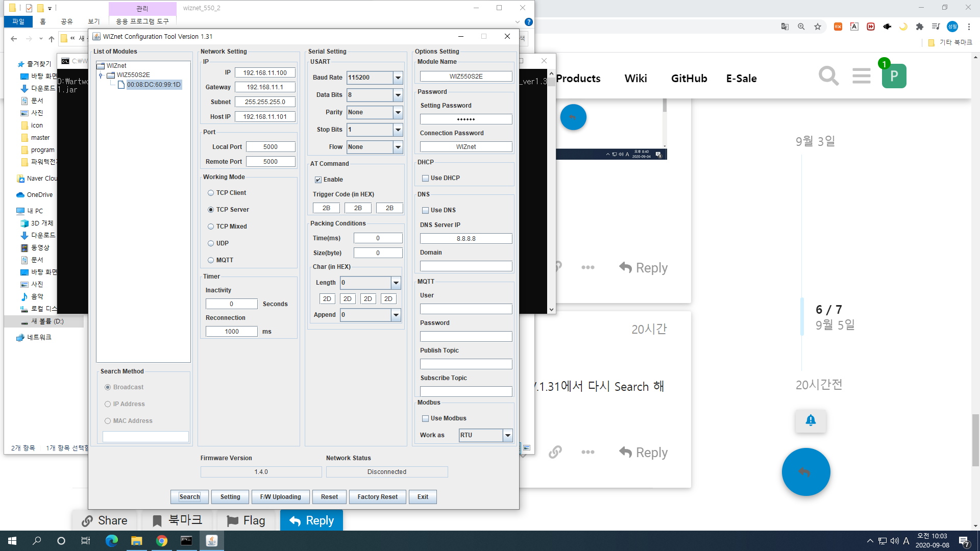Viewport: 980px width, 551px height.
Task: Click the Factory Reset button
Action: [377, 496]
